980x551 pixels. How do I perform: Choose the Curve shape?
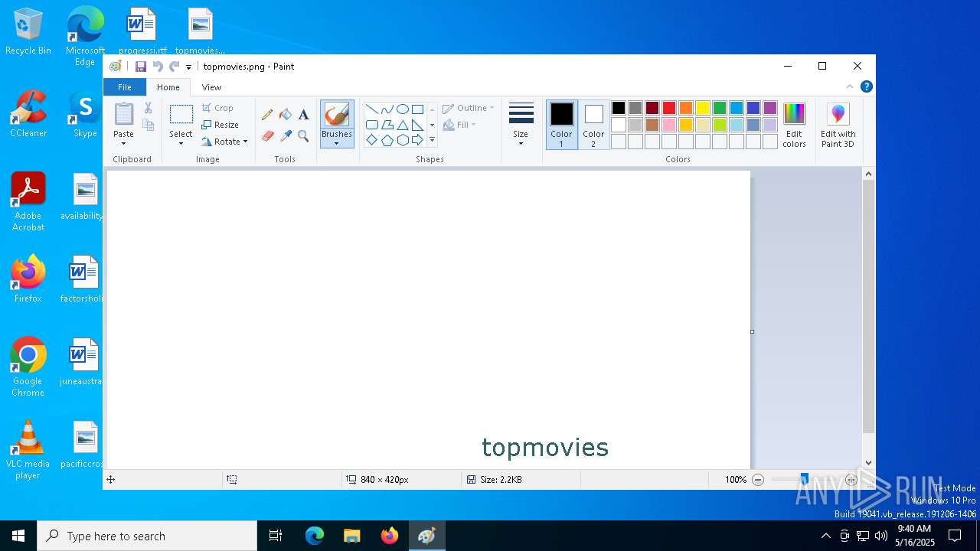pos(387,109)
